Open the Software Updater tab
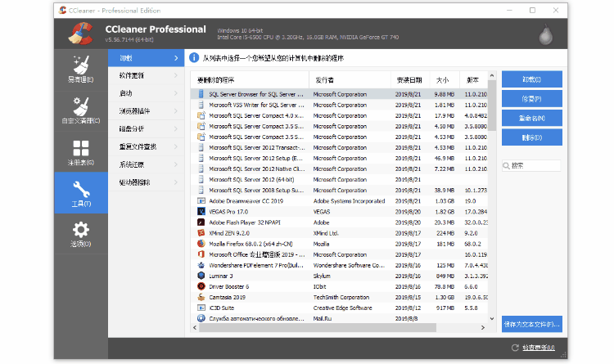 click(146, 75)
